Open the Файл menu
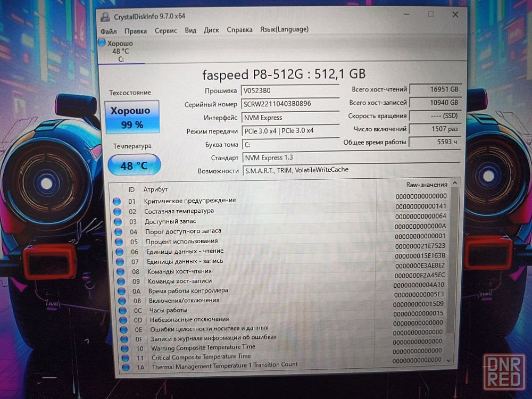The image size is (532, 399). pos(109,31)
